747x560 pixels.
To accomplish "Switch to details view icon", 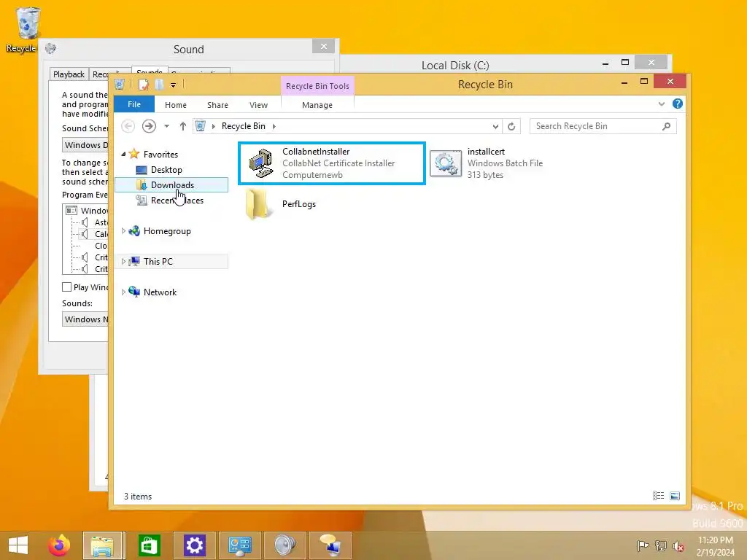I will pos(659,496).
